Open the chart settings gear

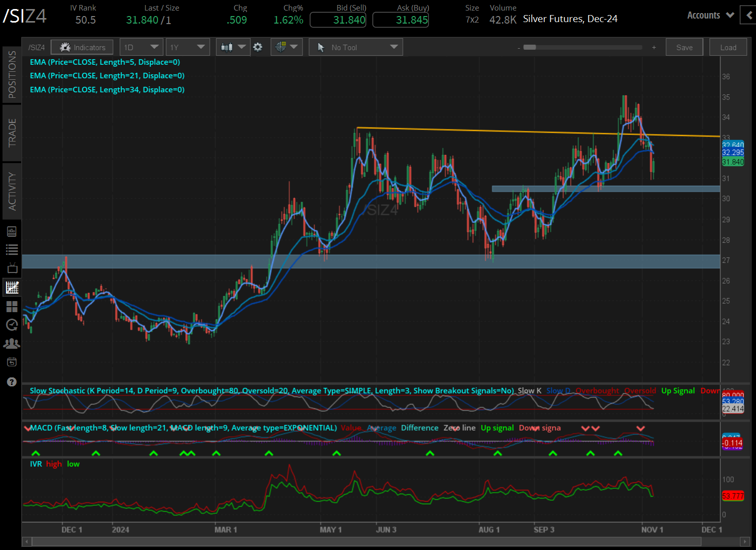(258, 47)
